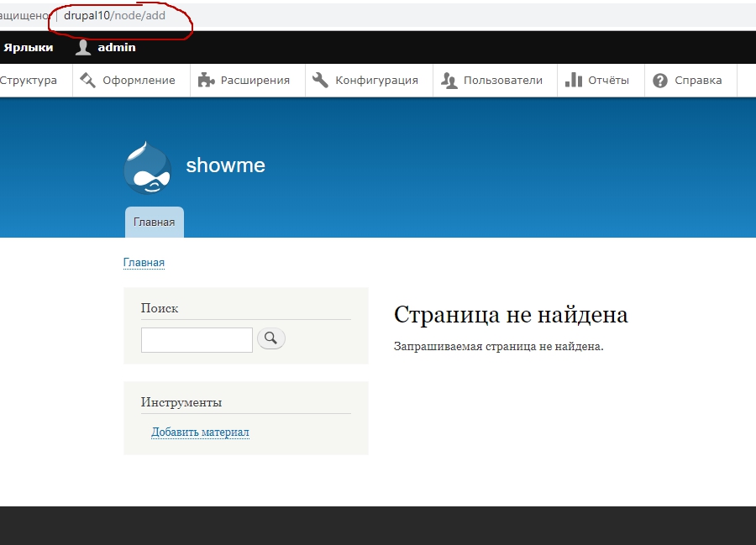Click the showme site name

[x=226, y=165]
